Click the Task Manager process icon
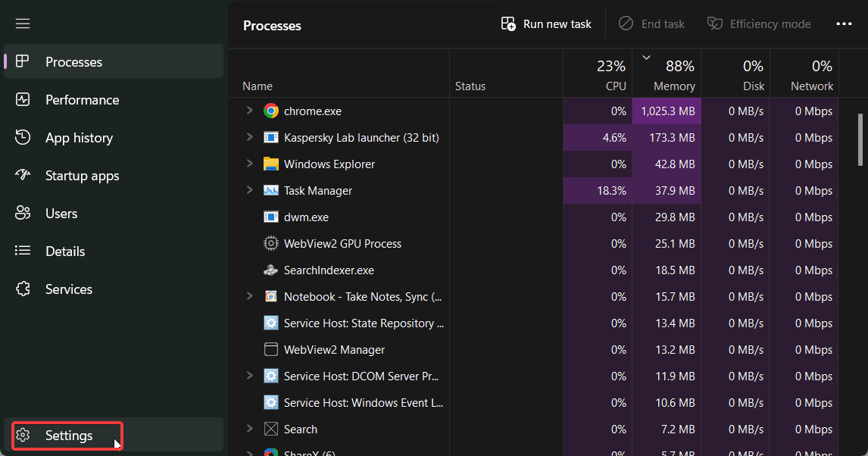The width and height of the screenshot is (868, 456). [270, 190]
